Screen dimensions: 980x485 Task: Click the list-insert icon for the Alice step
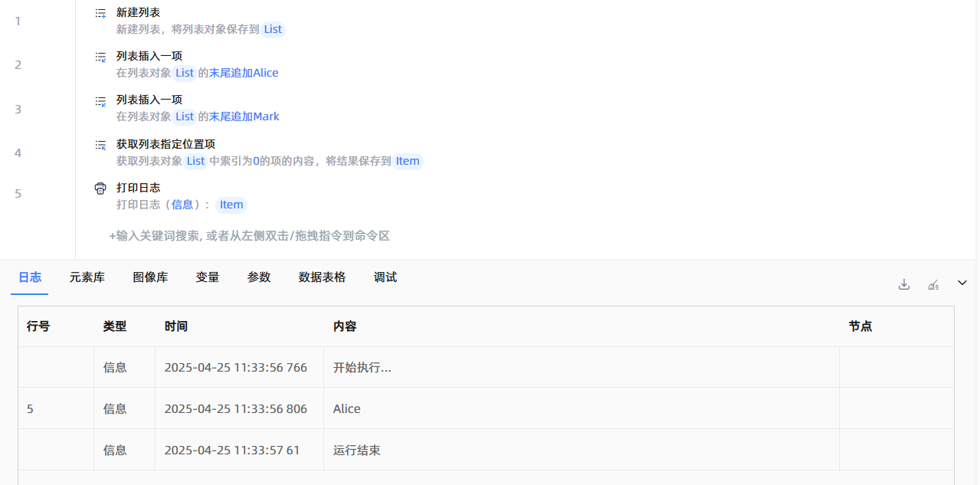click(x=100, y=57)
